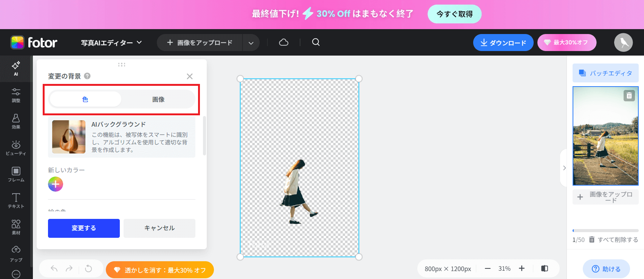Open the フレーム frames panel

16,175
